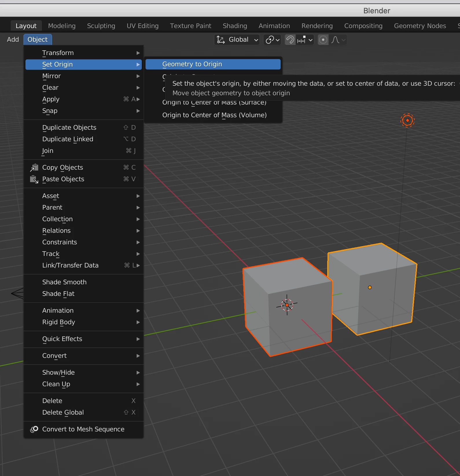Click the transform orientation axes icon
This screenshot has height=476, width=460.
(x=221, y=40)
